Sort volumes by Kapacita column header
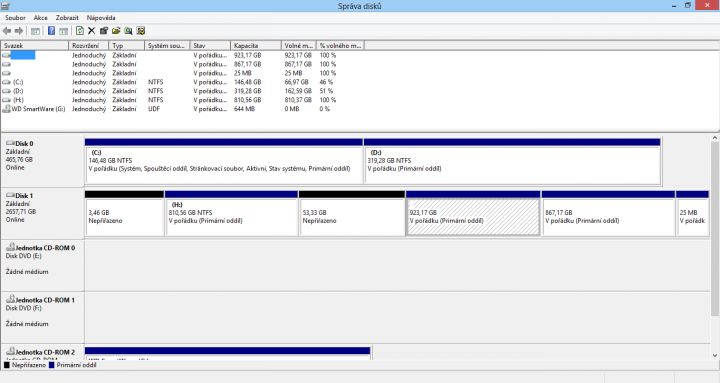This screenshot has width=720, height=383. (255, 45)
